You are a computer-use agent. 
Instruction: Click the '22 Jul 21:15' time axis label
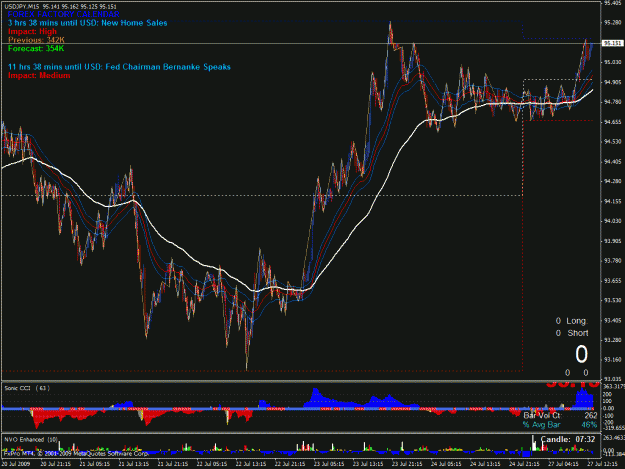290,464
